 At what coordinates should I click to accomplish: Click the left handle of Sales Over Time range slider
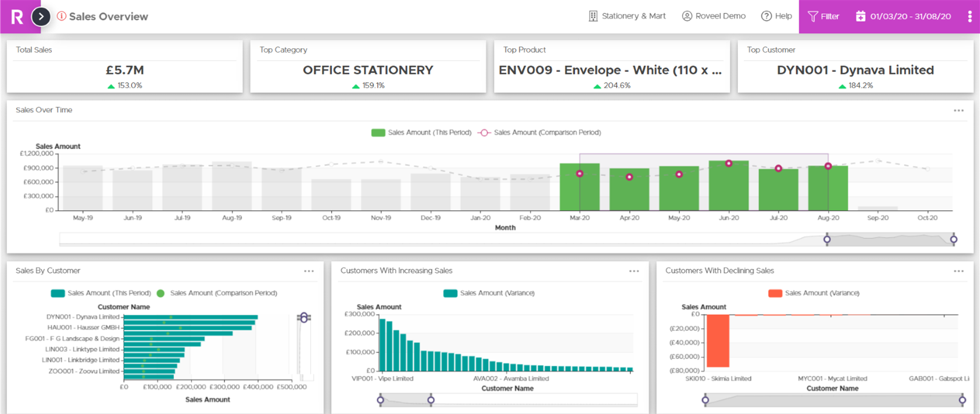(x=827, y=239)
